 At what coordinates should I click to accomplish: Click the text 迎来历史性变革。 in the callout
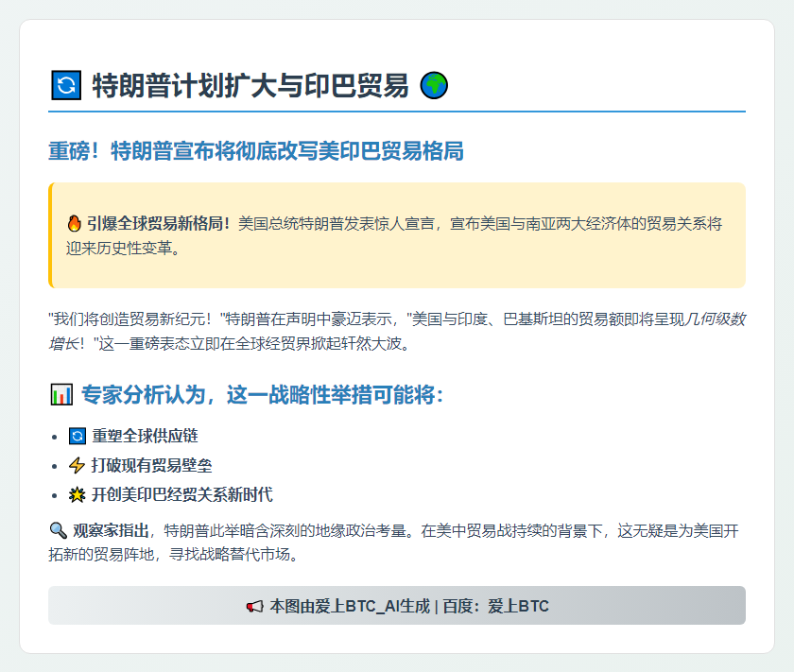(124, 249)
